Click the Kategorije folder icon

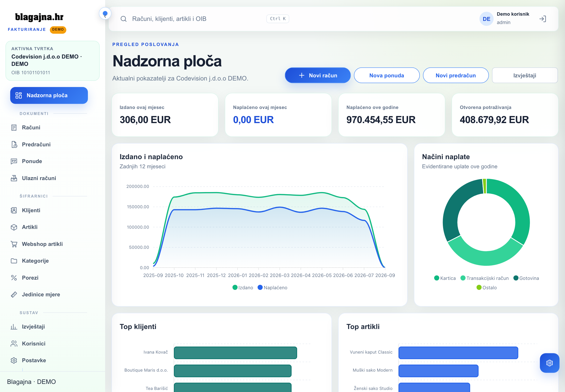click(14, 261)
